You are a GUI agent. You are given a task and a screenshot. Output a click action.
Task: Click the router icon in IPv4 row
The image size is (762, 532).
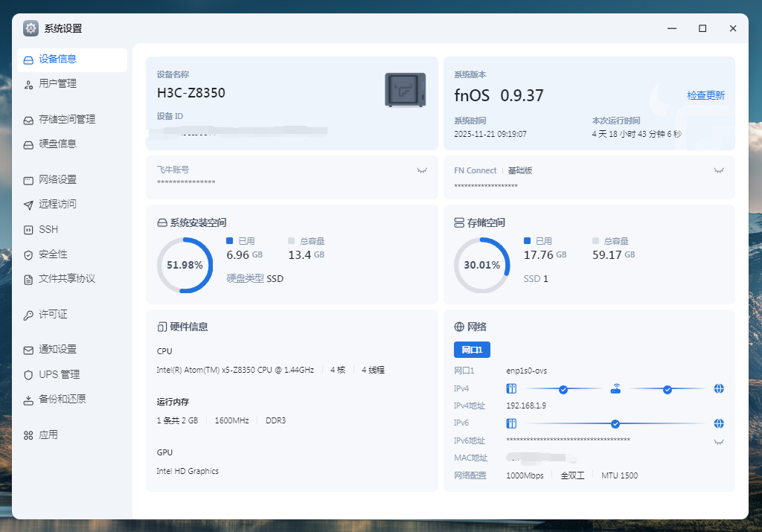615,388
